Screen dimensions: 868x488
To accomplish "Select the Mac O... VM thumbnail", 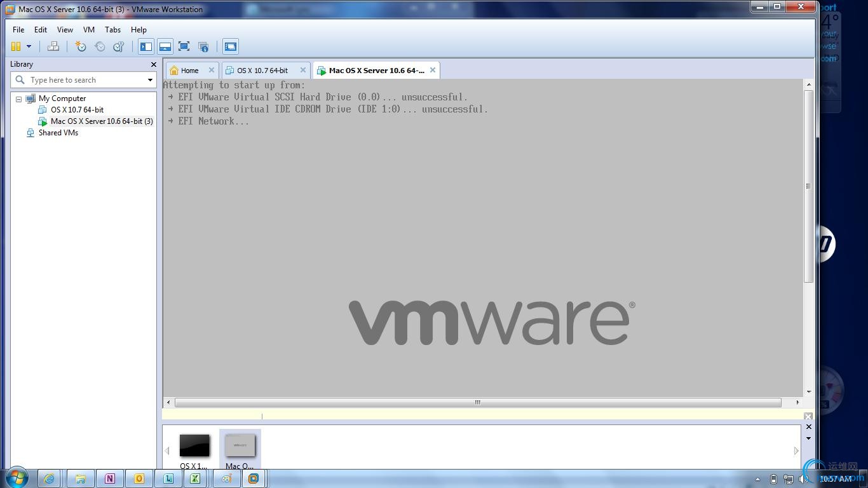I will (240, 451).
